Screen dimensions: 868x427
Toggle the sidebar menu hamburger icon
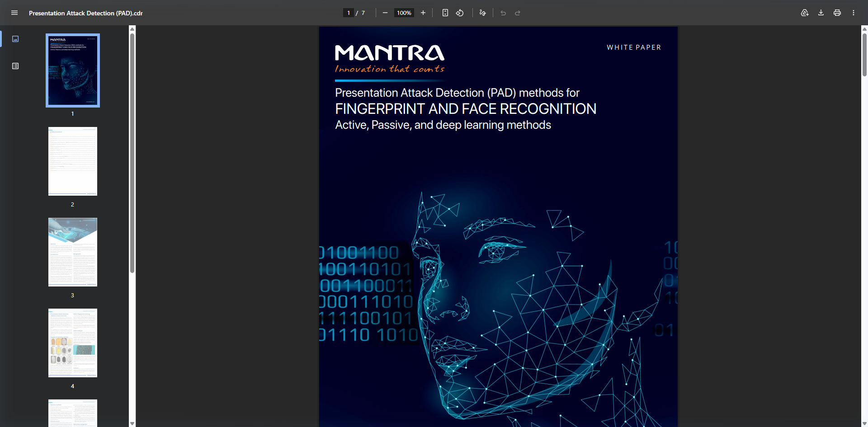click(x=14, y=13)
